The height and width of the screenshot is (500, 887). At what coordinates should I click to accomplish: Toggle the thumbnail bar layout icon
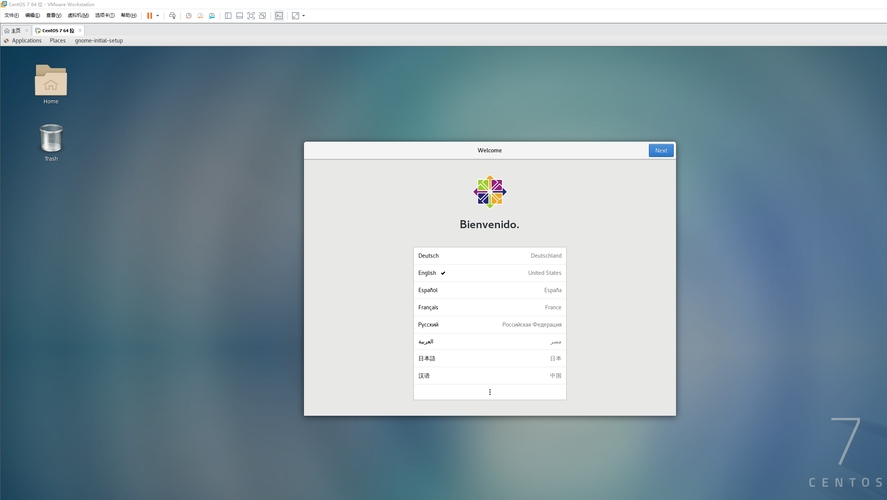click(239, 16)
